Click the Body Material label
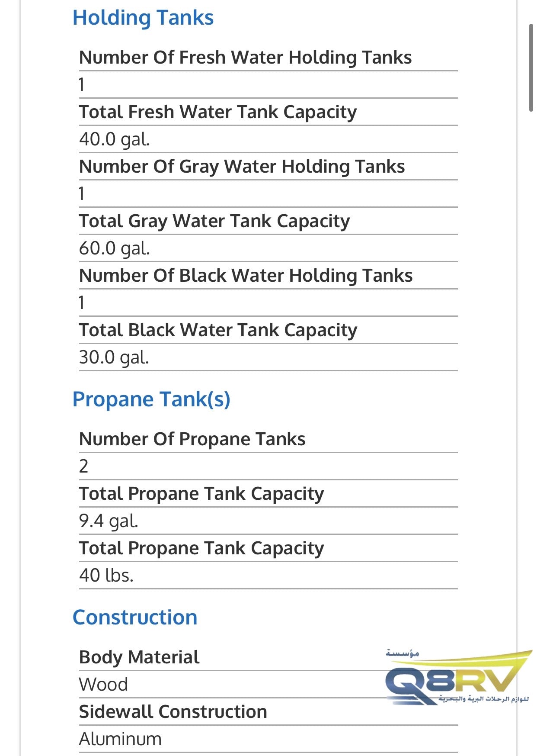This screenshot has width=537, height=756. (x=139, y=658)
